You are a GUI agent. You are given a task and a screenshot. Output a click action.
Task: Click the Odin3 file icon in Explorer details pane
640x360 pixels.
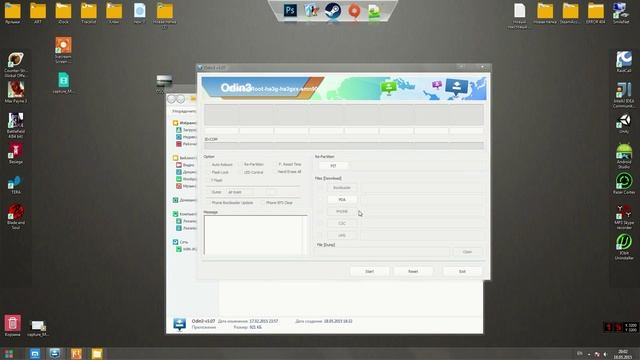[179, 324]
